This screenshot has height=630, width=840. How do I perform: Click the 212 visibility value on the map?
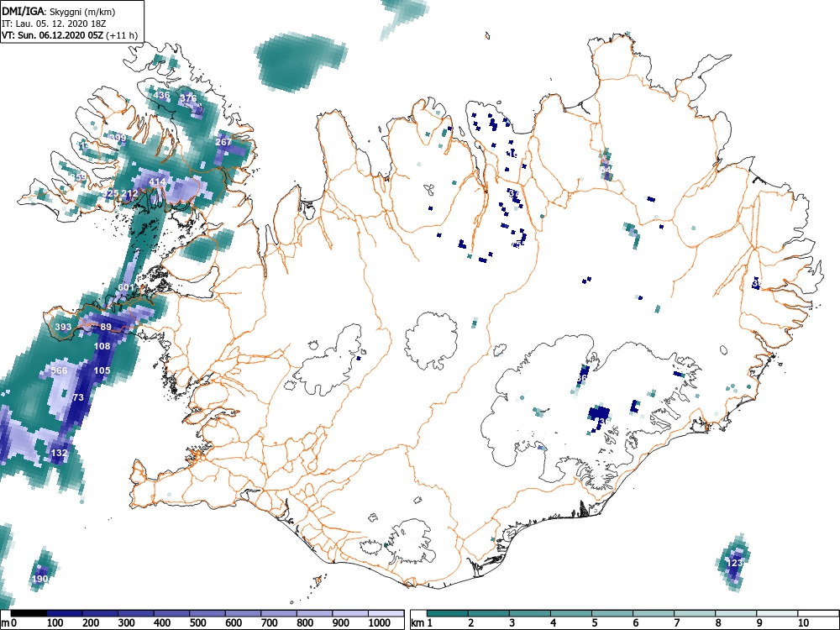[129, 193]
